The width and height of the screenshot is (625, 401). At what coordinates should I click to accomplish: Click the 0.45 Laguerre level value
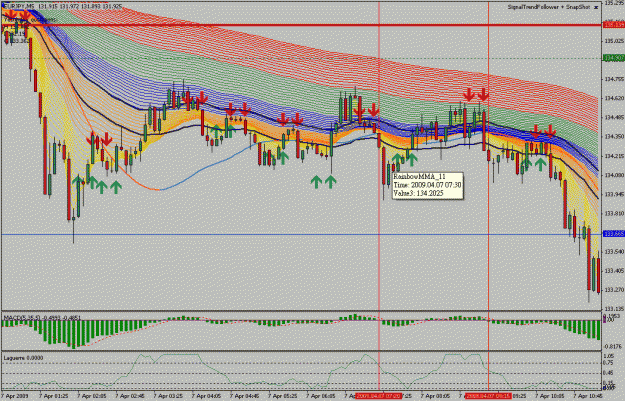pyautogui.click(x=608, y=373)
